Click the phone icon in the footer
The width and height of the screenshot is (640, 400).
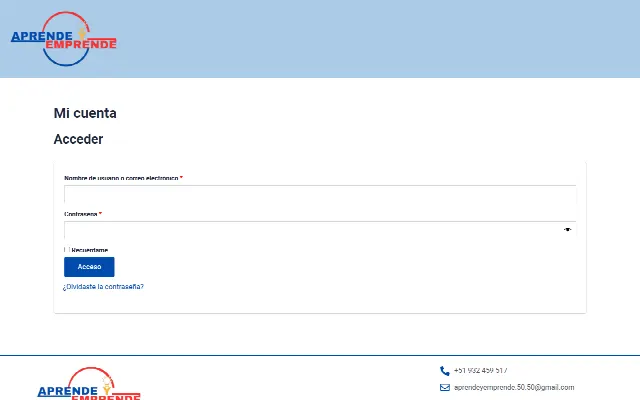[444, 371]
